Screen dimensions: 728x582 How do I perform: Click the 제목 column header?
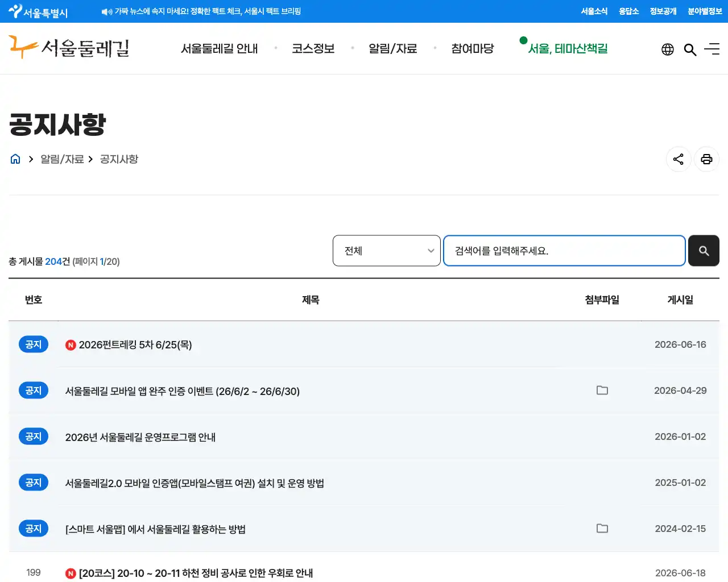pos(311,300)
